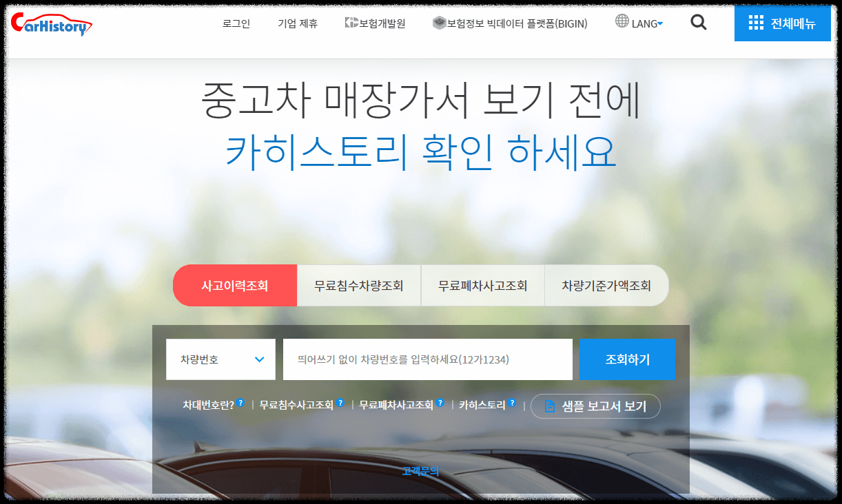Open help icon next to 무료침수사고조회
Viewport: 842px width, 504px height.
tap(340, 403)
